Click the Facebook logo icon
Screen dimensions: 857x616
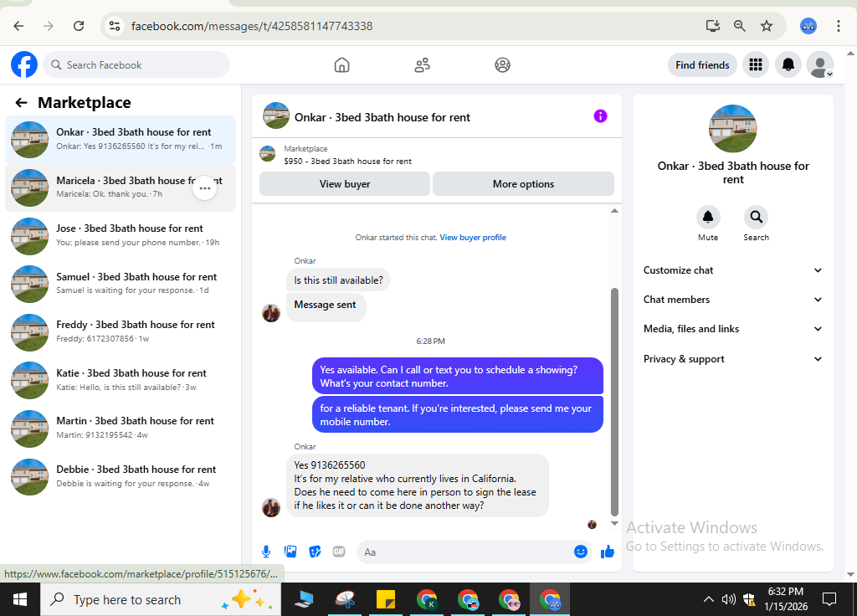tap(24, 65)
